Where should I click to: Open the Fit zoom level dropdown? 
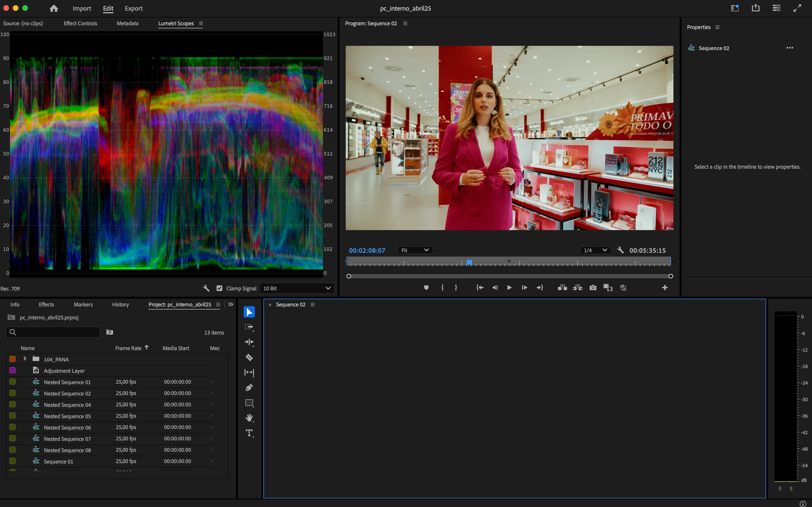415,250
